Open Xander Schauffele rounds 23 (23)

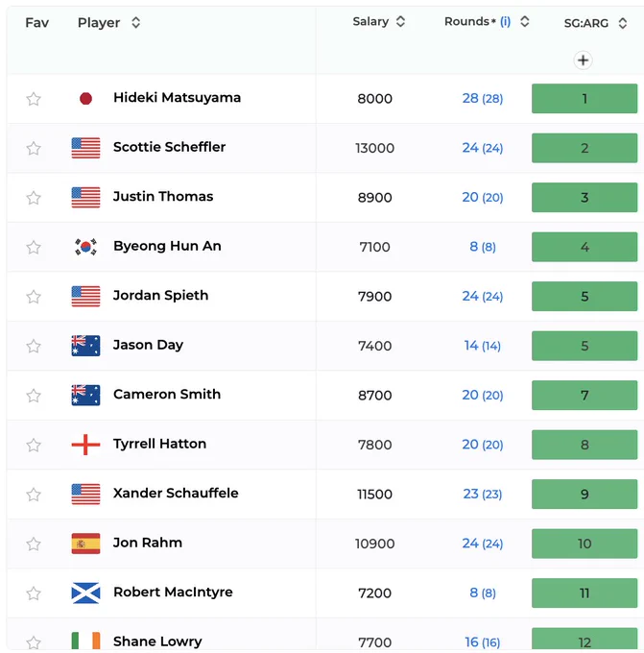point(483,494)
